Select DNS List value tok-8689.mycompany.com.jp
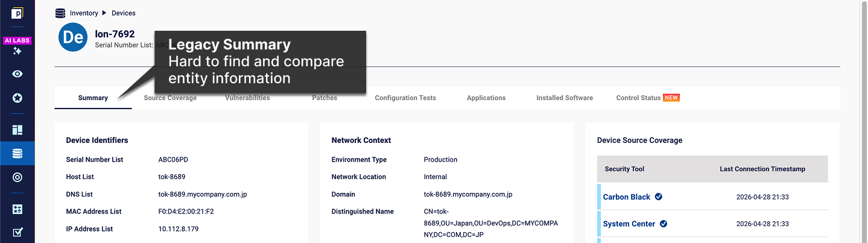Image resolution: width=868 pixels, height=243 pixels. click(x=203, y=194)
